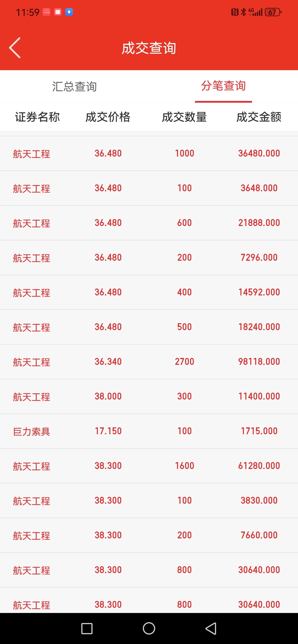Select the 航天工程 trade at price 38.000
The image size is (298, 644).
tap(149, 396)
